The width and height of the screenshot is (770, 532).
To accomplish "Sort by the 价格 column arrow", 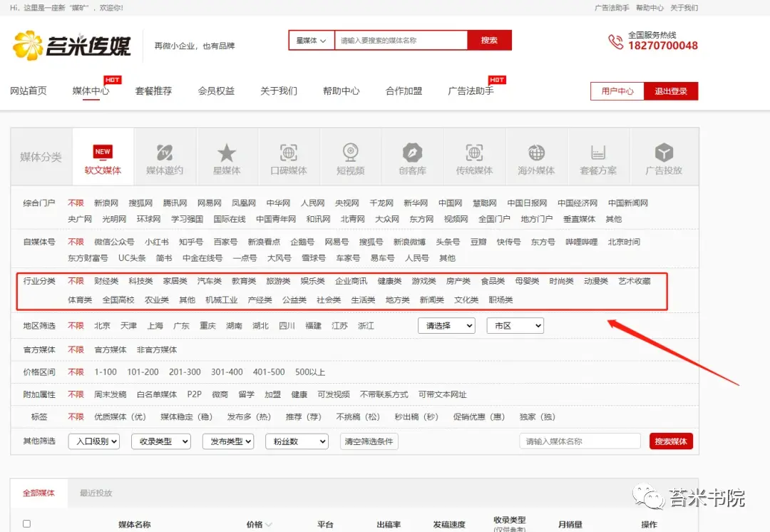I will 269,525.
